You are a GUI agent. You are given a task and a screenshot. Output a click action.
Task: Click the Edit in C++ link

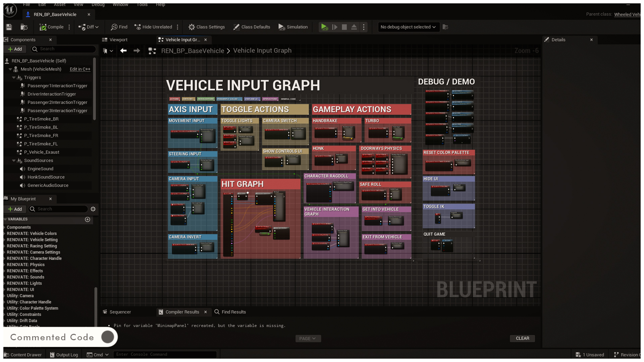tap(79, 69)
